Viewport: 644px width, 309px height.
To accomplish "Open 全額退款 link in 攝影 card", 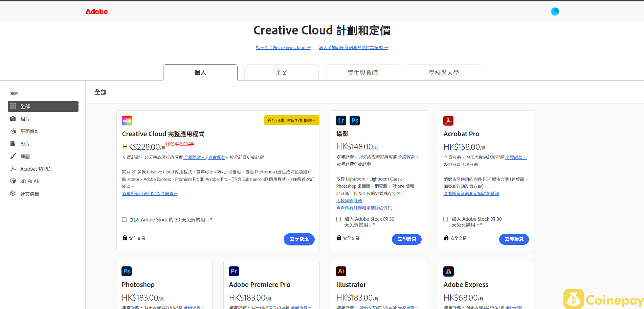I will [x=408, y=157].
